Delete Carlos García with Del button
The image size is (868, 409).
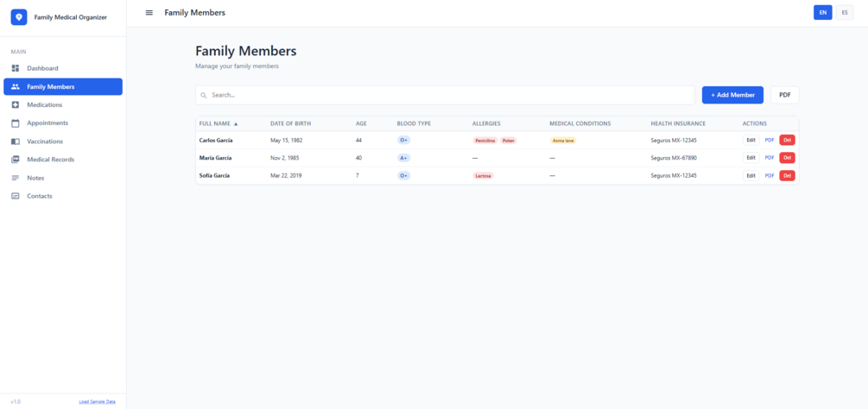click(x=787, y=140)
